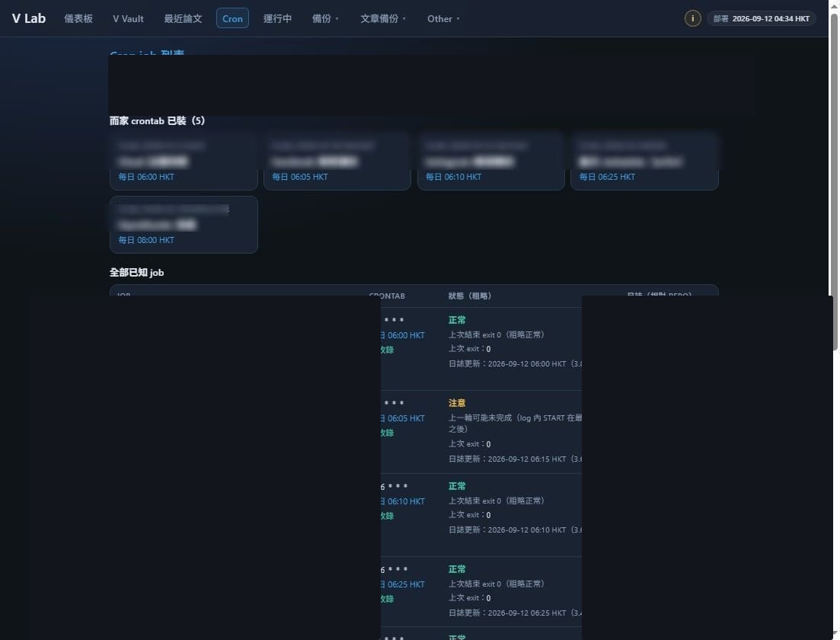Click 上一輪可能未完成 warning message
840x640 pixels.
point(515,423)
